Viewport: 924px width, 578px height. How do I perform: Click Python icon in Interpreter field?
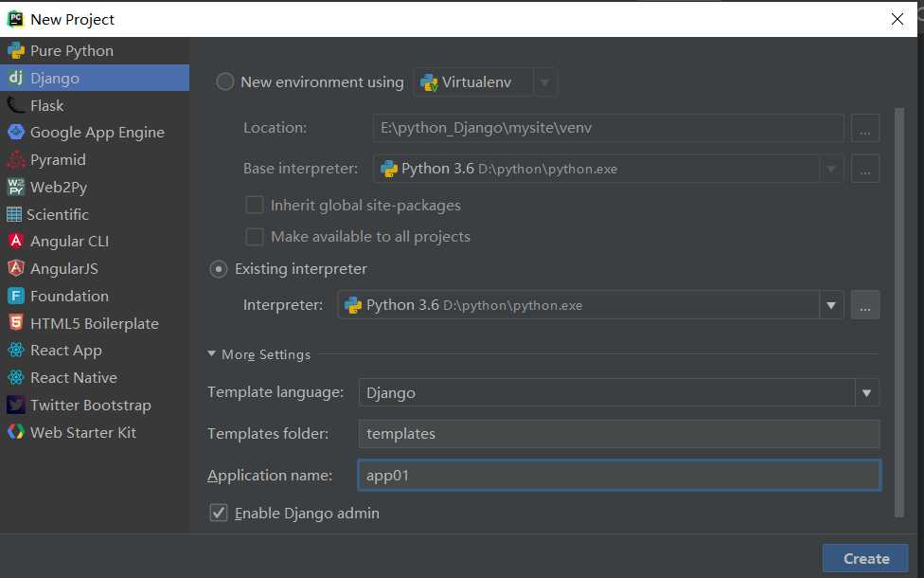coord(353,305)
